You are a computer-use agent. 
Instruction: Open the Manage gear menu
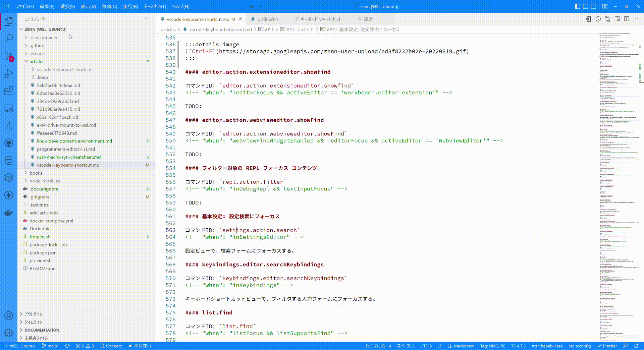point(9,333)
